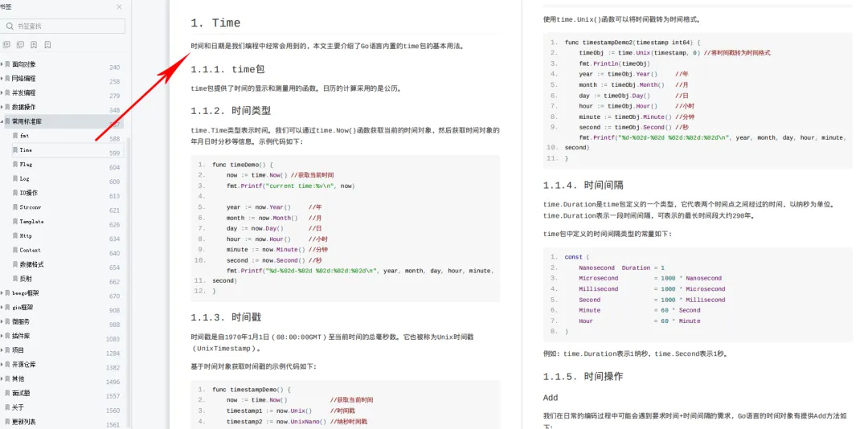Click the '1.1.3. 时间戳' heading
This screenshot has width=868, height=429.
(226, 318)
